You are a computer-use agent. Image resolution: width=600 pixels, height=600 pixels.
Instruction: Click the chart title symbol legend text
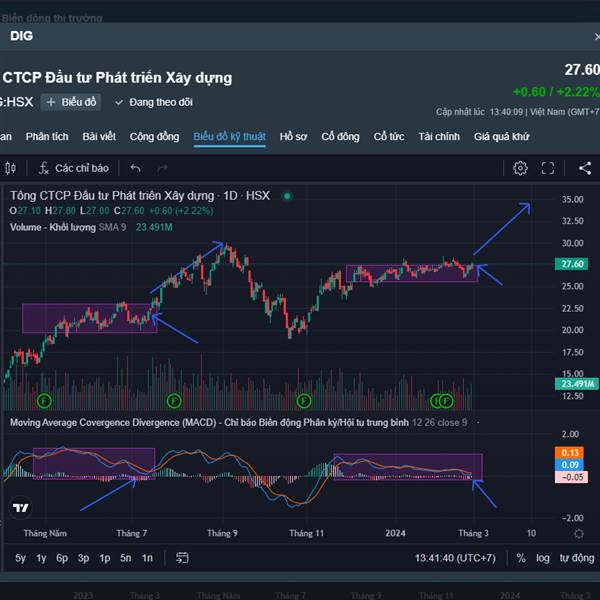pos(140,196)
